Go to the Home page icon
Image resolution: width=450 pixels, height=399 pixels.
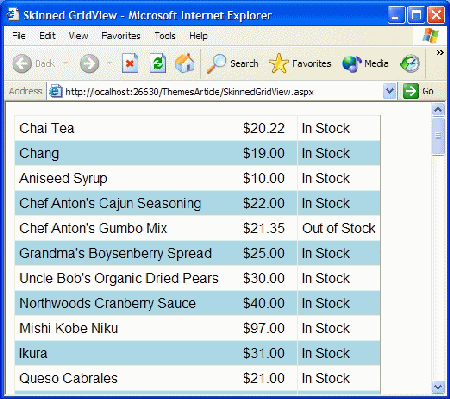[x=185, y=63]
